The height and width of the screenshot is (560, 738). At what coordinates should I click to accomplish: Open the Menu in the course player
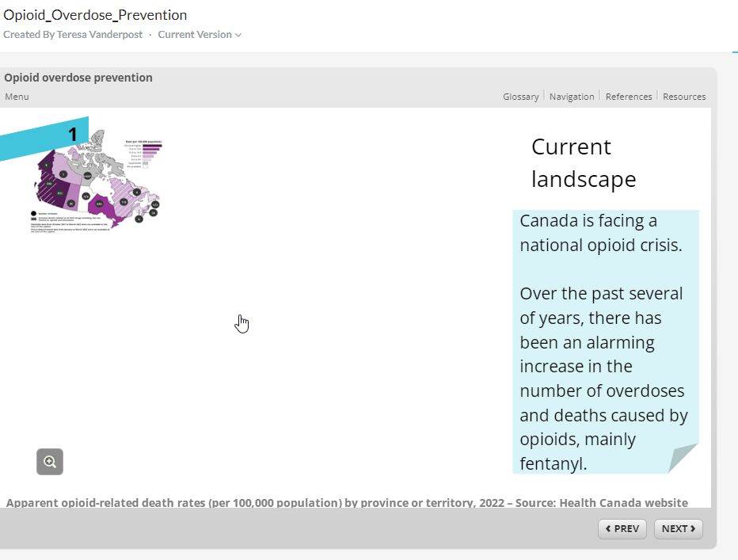click(x=17, y=97)
